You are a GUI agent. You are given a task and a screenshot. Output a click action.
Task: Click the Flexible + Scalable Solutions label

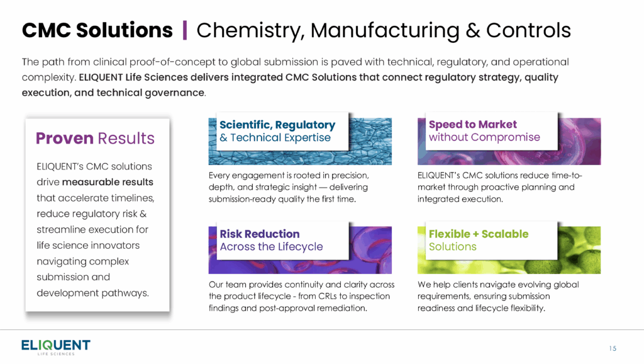479,240
